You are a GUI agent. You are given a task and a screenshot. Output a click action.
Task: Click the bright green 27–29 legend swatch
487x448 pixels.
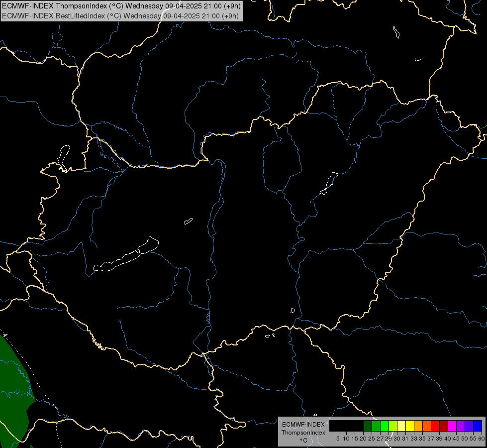coord(385,426)
